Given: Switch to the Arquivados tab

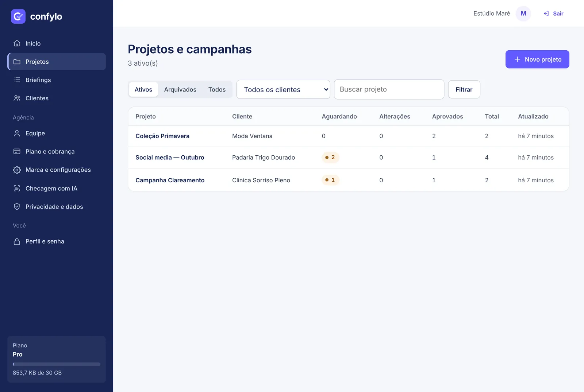Looking at the screenshot, I should click(180, 89).
